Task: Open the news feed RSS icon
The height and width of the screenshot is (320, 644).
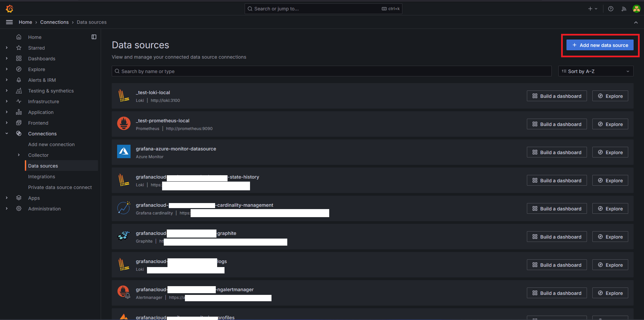Action: point(624,9)
